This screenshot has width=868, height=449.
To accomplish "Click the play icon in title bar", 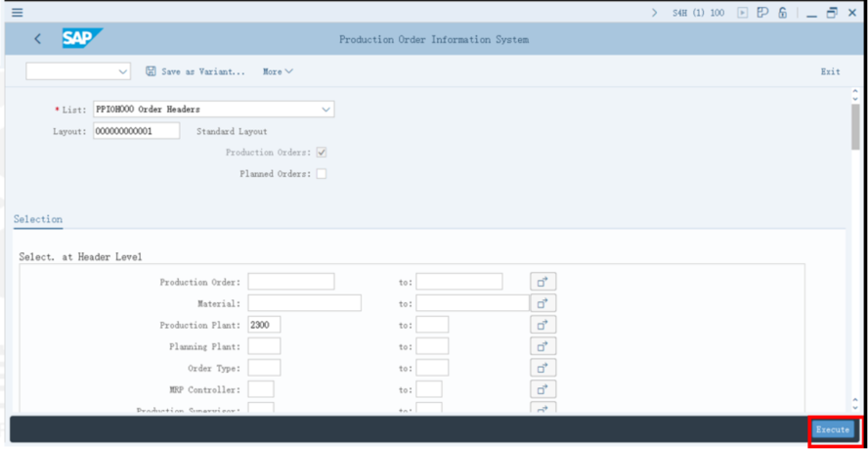I will [743, 13].
